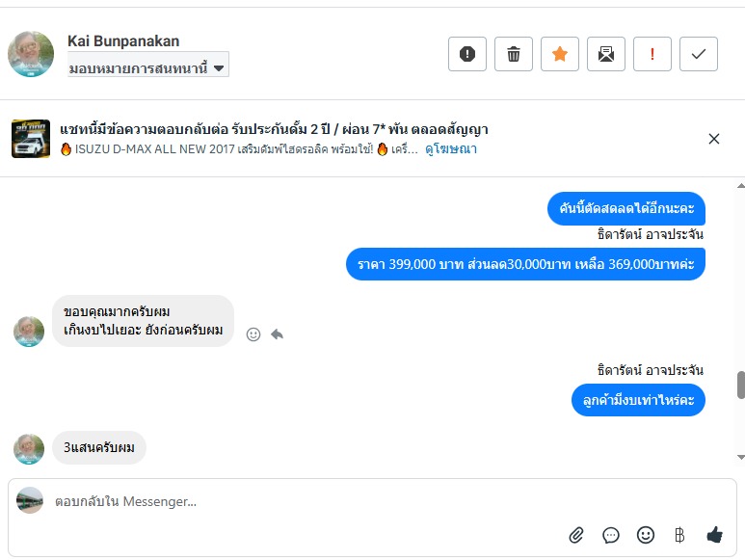React to the customer's thank-you message
Image resolution: width=745 pixels, height=560 pixels.
pyautogui.click(x=253, y=334)
